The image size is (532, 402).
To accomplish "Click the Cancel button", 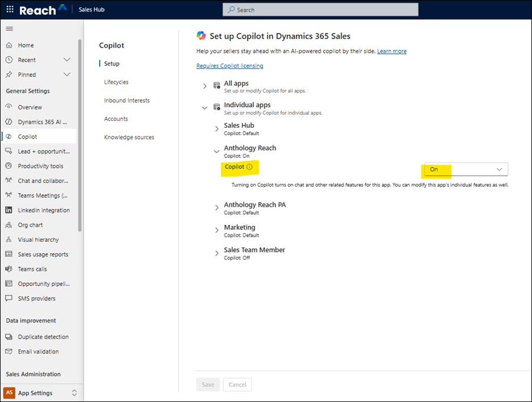I will pos(237,385).
